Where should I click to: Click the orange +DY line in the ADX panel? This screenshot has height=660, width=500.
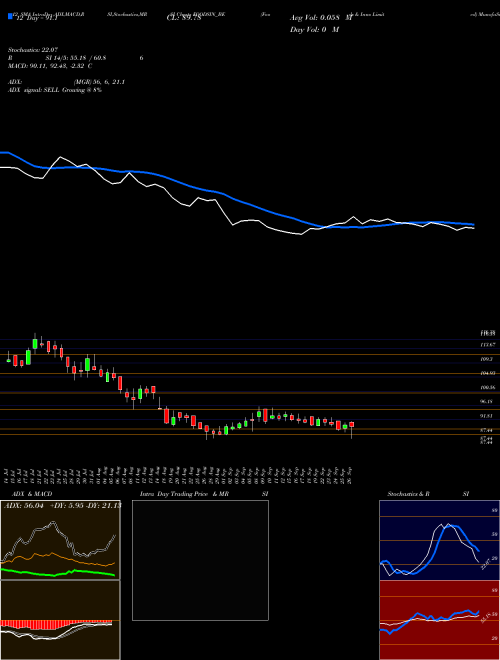[x=58, y=559]
